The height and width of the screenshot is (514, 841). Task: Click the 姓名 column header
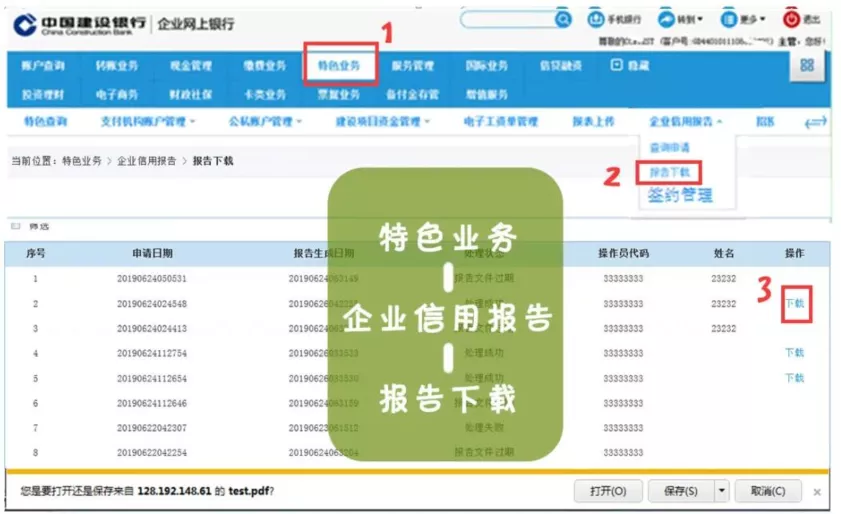[x=724, y=253]
